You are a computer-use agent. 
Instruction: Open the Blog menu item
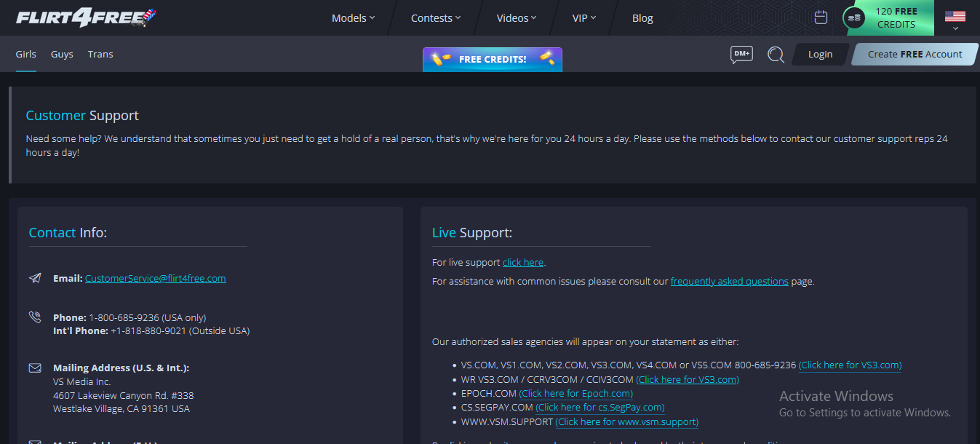pos(642,18)
